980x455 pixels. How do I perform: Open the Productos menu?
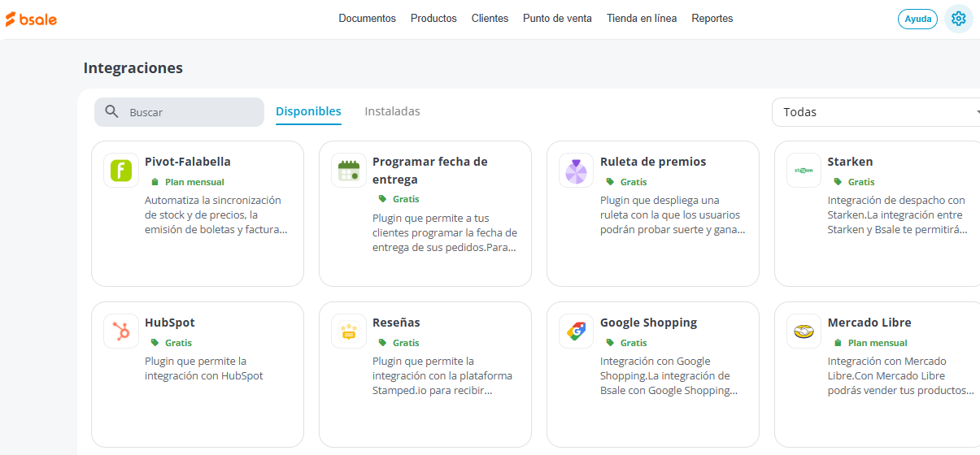coord(433,19)
